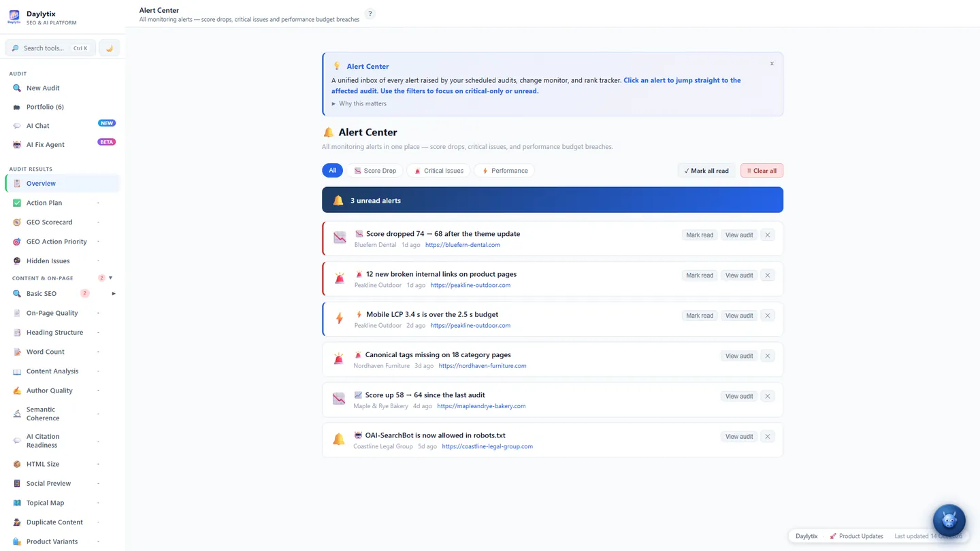
Task: View audit for Score up alert
Action: click(739, 396)
